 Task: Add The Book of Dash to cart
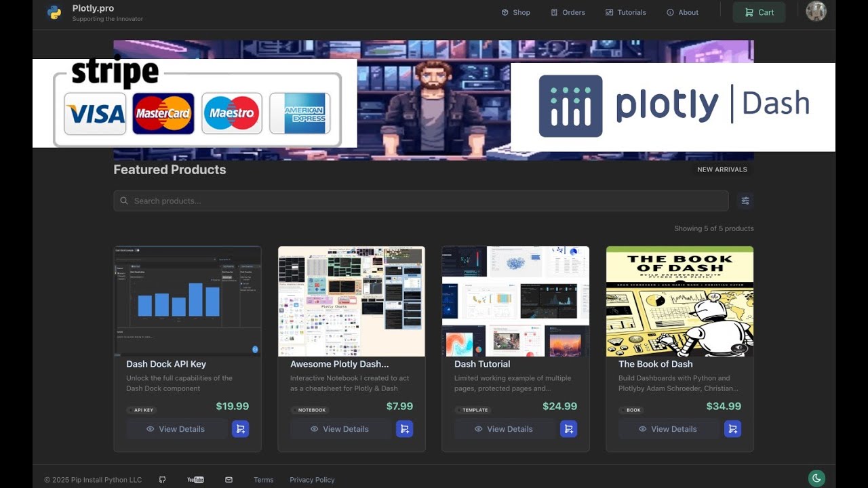(x=733, y=429)
